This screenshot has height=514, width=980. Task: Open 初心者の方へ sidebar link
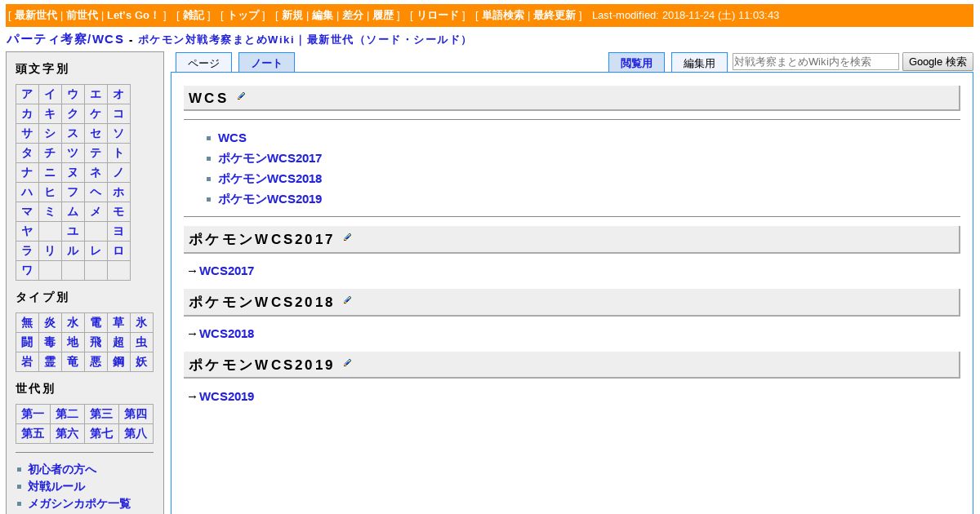pos(62,469)
